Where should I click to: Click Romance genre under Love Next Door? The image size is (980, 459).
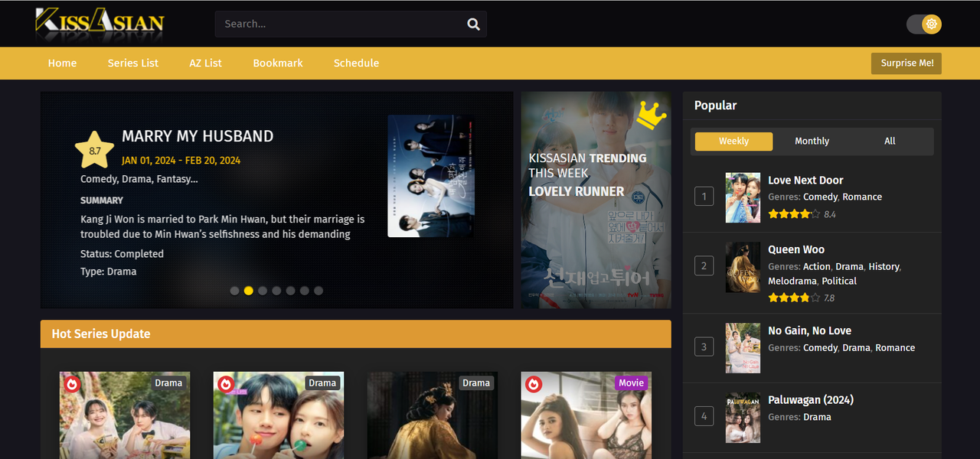point(862,197)
